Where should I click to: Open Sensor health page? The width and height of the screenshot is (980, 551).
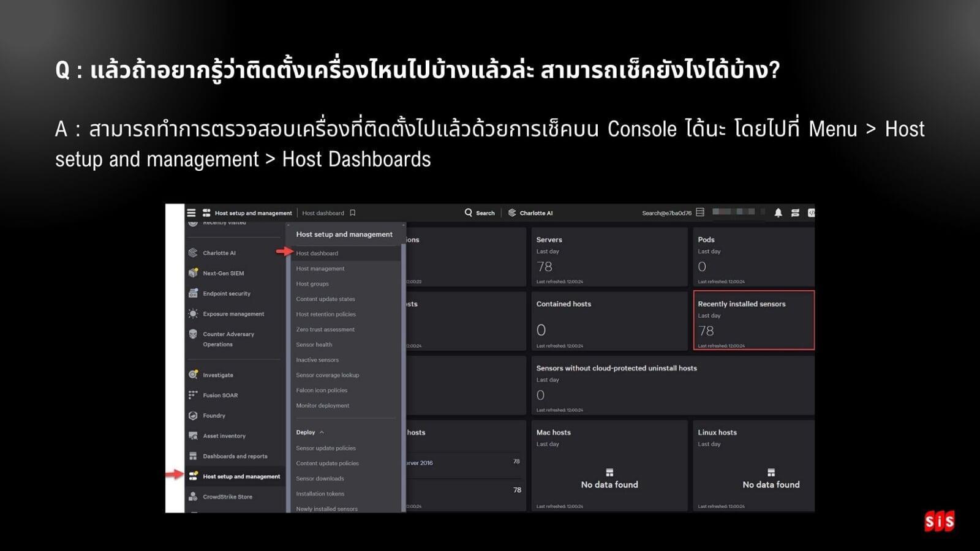[314, 345]
